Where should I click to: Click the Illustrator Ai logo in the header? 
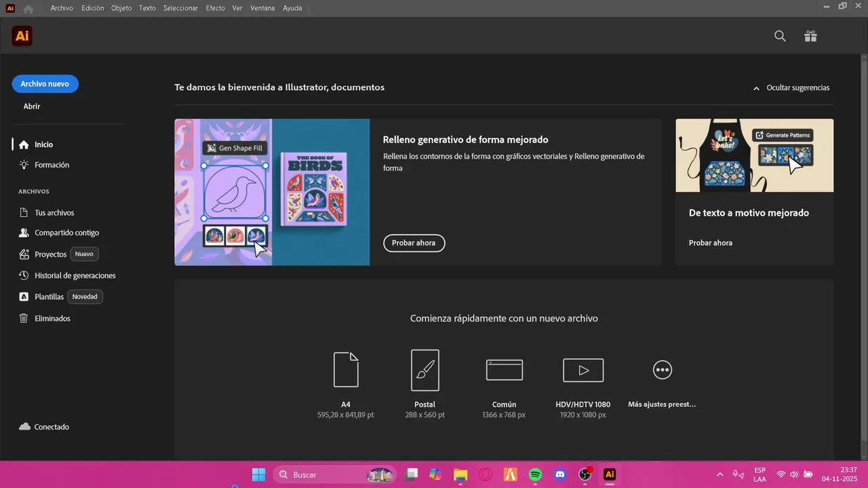tap(22, 36)
